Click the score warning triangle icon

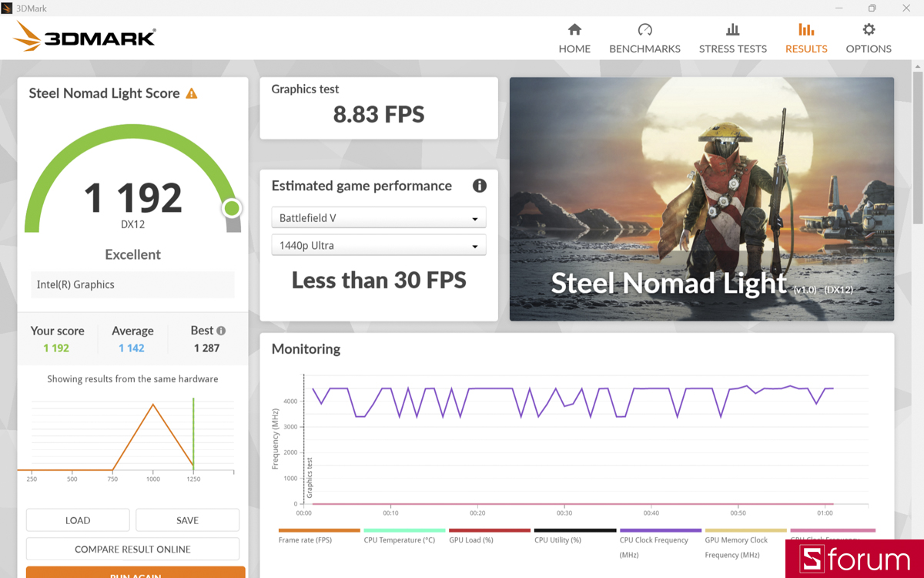pyautogui.click(x=192, y=93)
